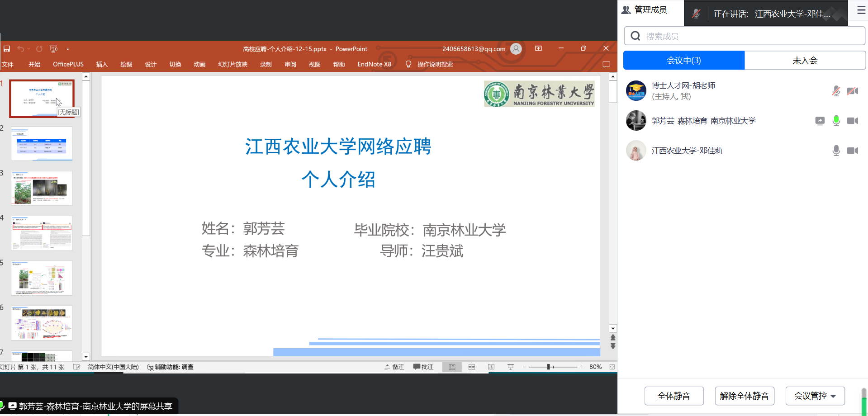Switch to Reading view icon
Image resolution: width=868 pixels, height=416 pixels.
coord(491,367)
